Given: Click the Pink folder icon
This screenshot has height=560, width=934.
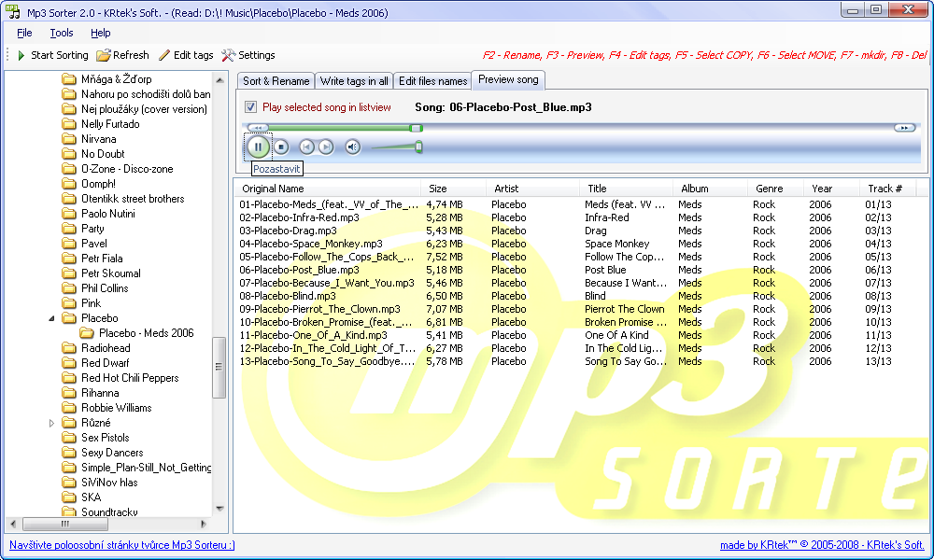Looking at the screenshot, I should [70, 303].
